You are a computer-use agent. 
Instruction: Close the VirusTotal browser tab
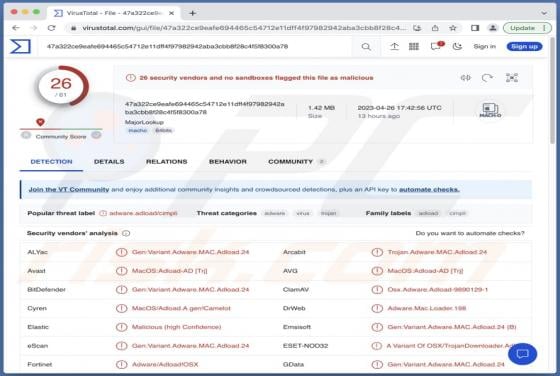171,13
